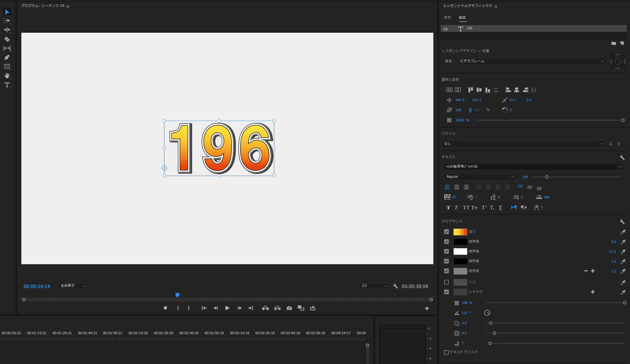Click the fill color eyedropper icon
The height and width of the screenshot is (364, 630).
pyautogui.click(x=623, y=232)
